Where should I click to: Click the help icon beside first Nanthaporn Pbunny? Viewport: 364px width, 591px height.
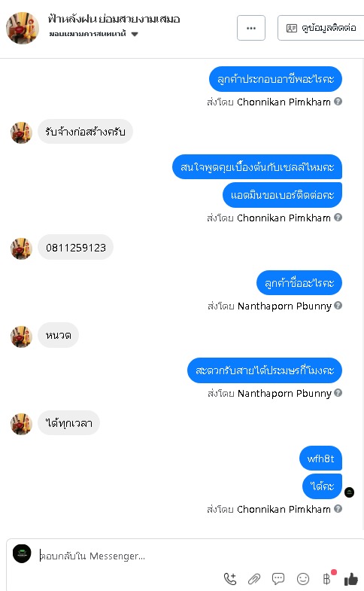(338, 306)
